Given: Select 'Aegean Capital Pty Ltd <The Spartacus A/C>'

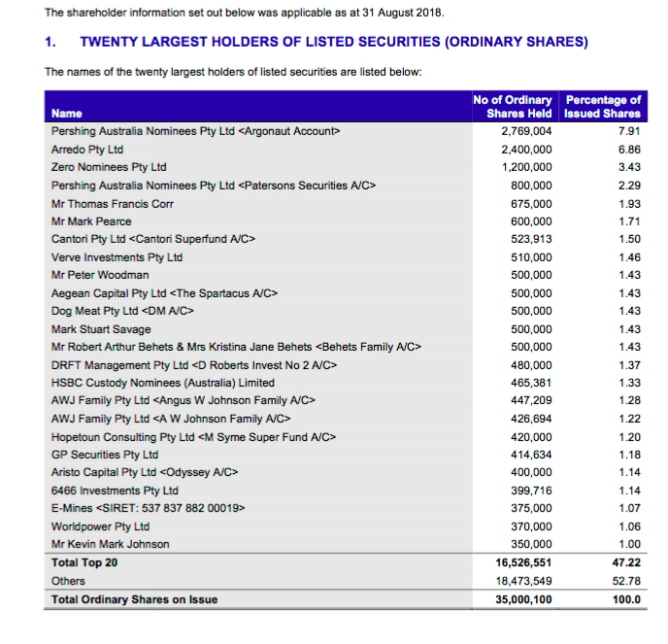Looking at the screenshot, I should 164,293.
